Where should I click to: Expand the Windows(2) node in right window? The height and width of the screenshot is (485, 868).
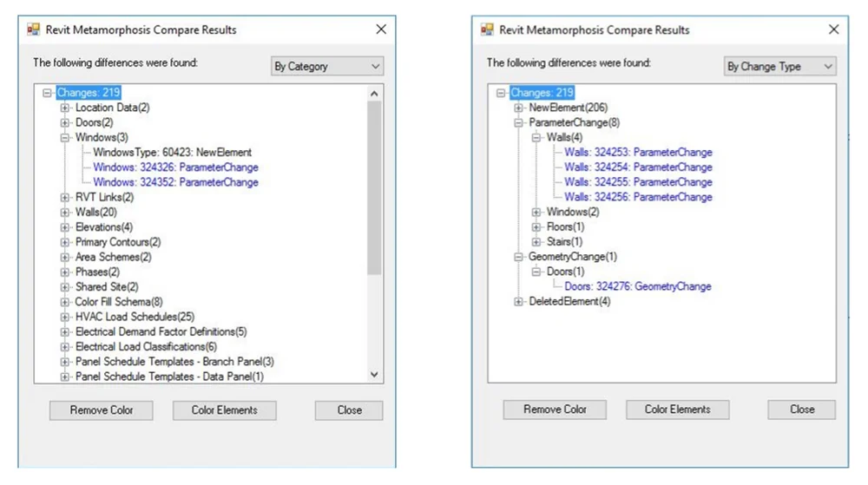(x=536, y=213)
